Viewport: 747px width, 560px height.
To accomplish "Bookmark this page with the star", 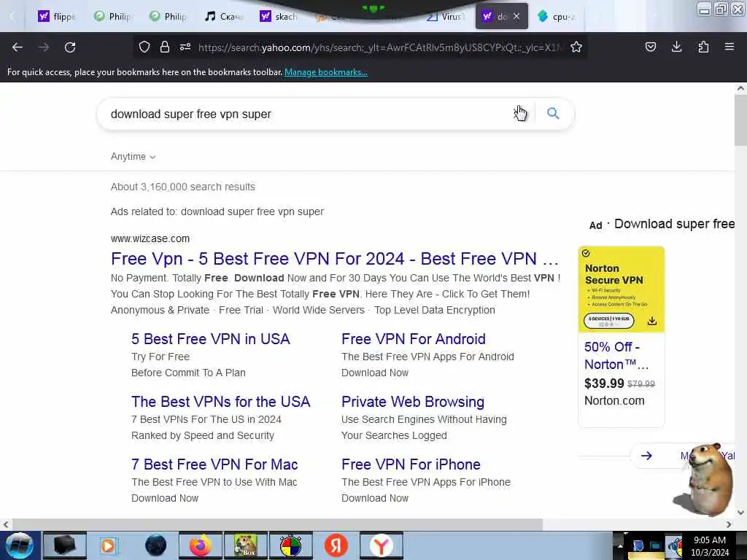I will [x=576, y=47].
